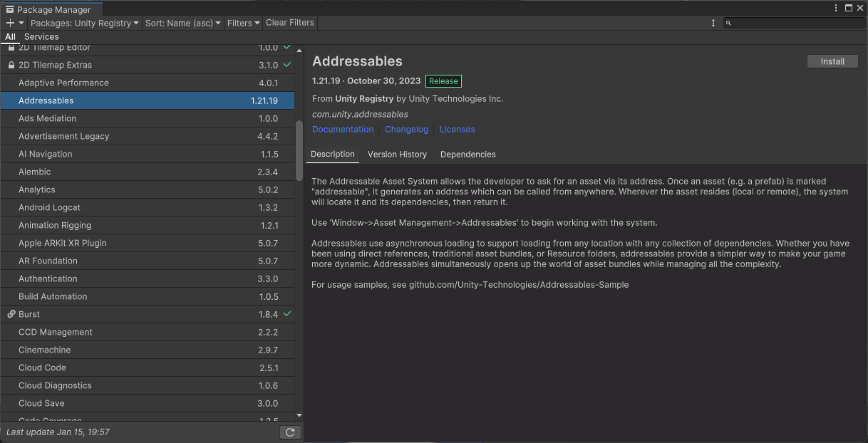Image resolution: width=868 pixels, height=443 pixels.
Task: Select the Authentication package
Action: pyautogui.click(x=147, y=278)
